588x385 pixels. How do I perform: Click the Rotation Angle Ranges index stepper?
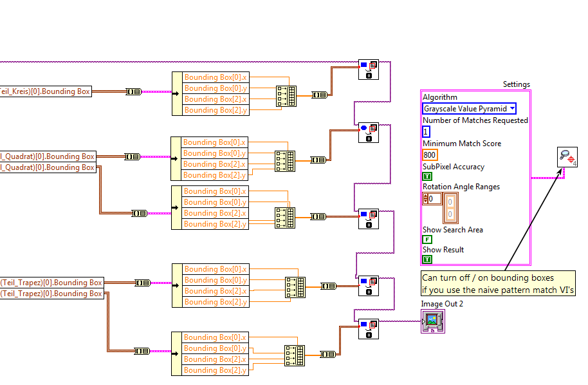pos(425,199)
